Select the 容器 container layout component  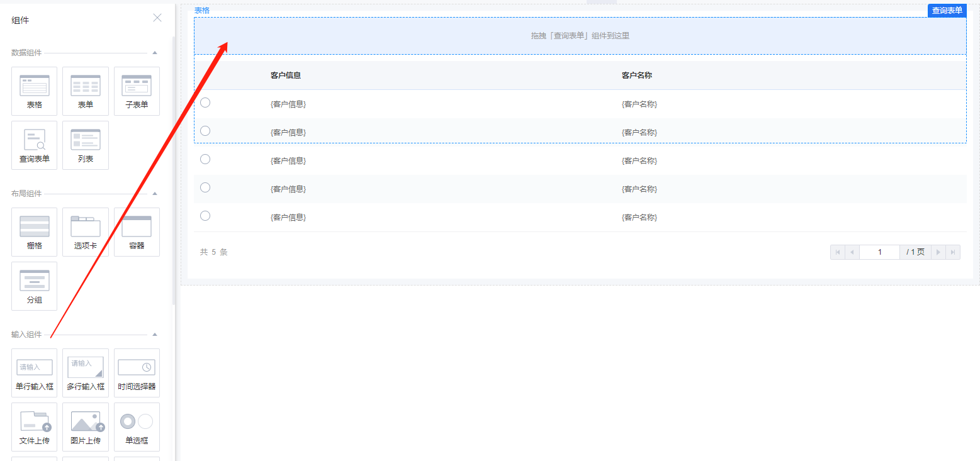click(x=137, y=232)
